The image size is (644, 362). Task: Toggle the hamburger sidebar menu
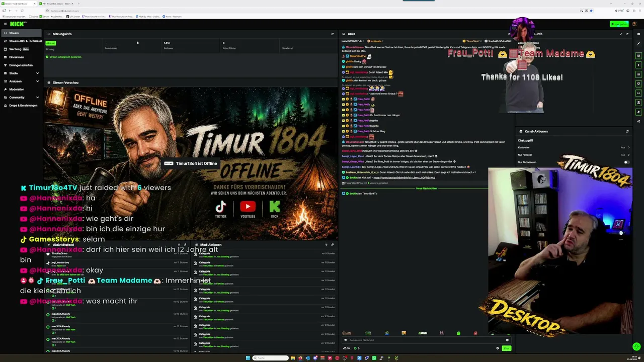[5, 24]
